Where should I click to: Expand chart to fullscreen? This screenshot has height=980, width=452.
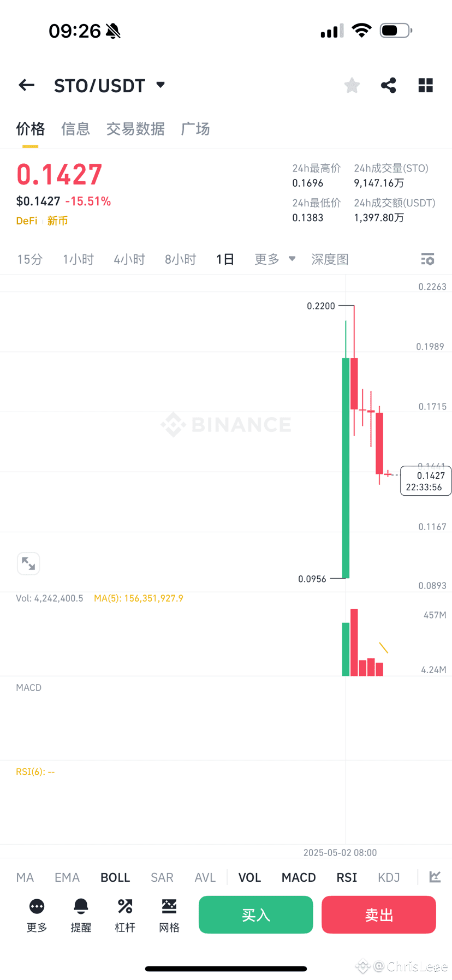tap(28, 563)
